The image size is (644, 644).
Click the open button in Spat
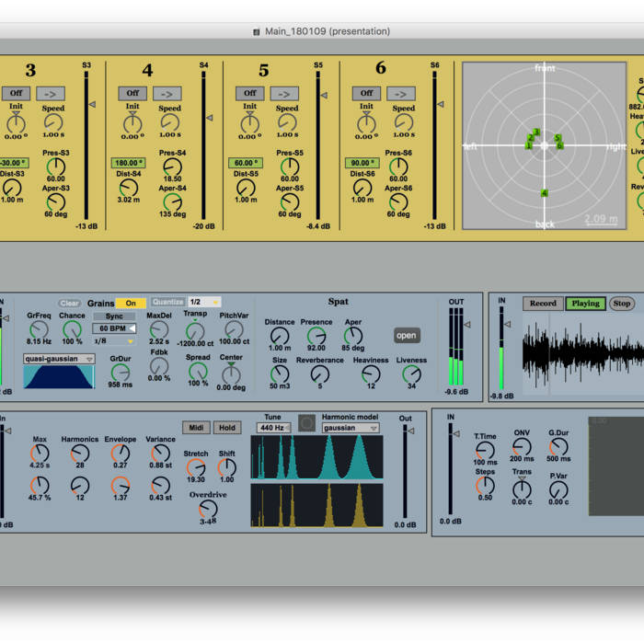pyautogui.click(x=406, y=336)
